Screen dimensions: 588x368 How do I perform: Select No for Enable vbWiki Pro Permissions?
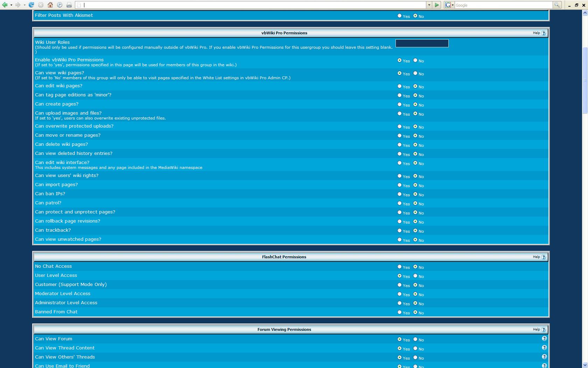click(x=415, y=60)
